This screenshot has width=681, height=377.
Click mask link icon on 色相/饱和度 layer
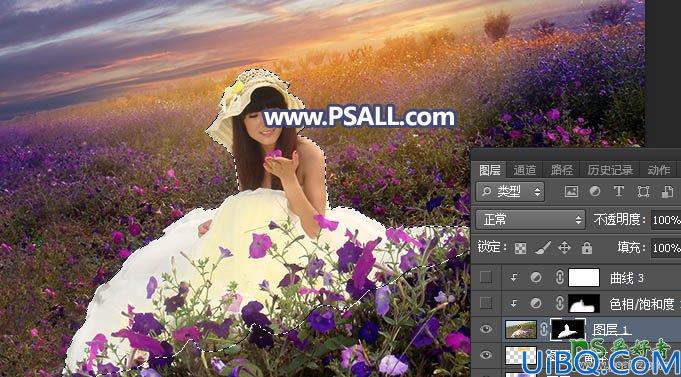coord(560,303)
